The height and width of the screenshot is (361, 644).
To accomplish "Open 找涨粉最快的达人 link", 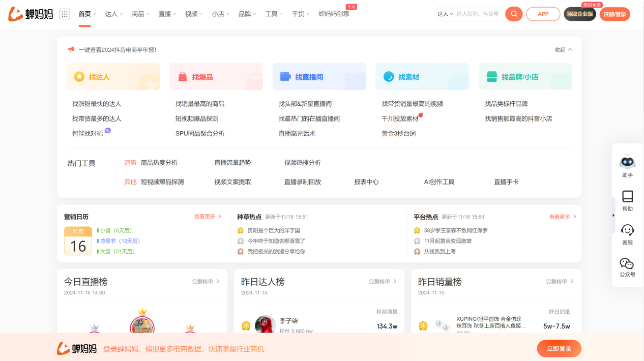I will point(97,104).
